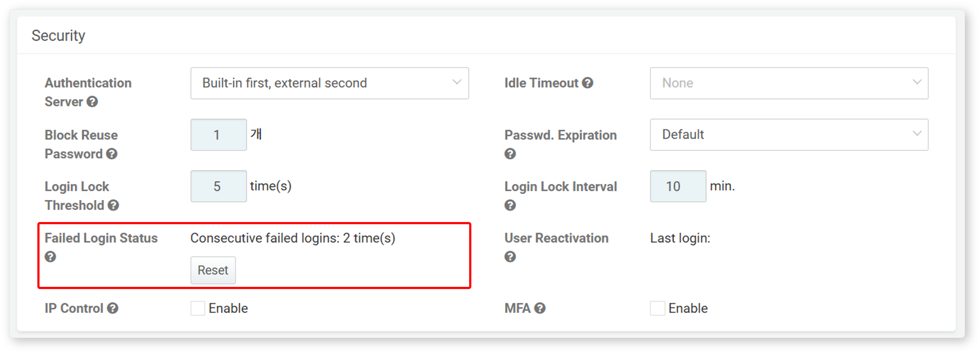
Task: Click the Login Lock Threshold times field
Action: 219,186
